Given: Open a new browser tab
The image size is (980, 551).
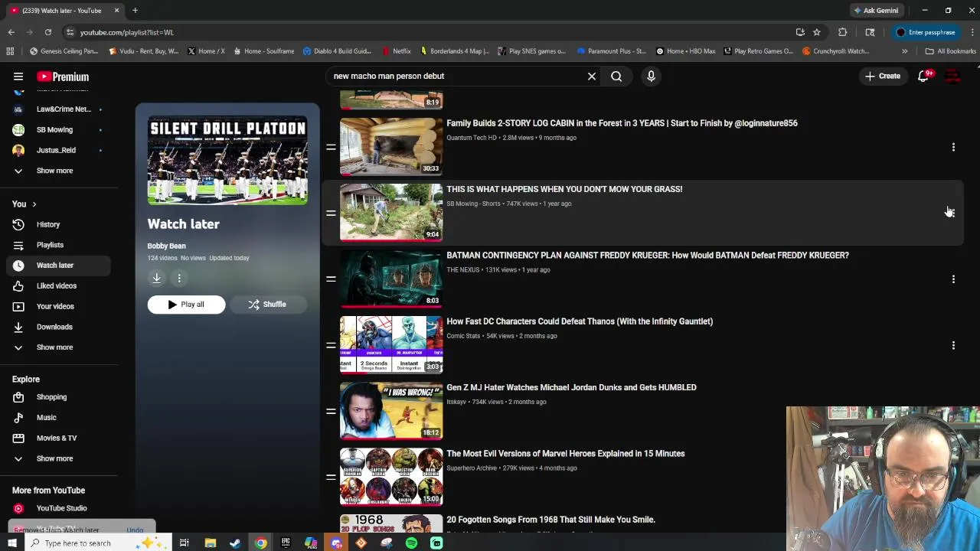Looking at the screenshot, I should pyautogui.click(x=135, y=11).
